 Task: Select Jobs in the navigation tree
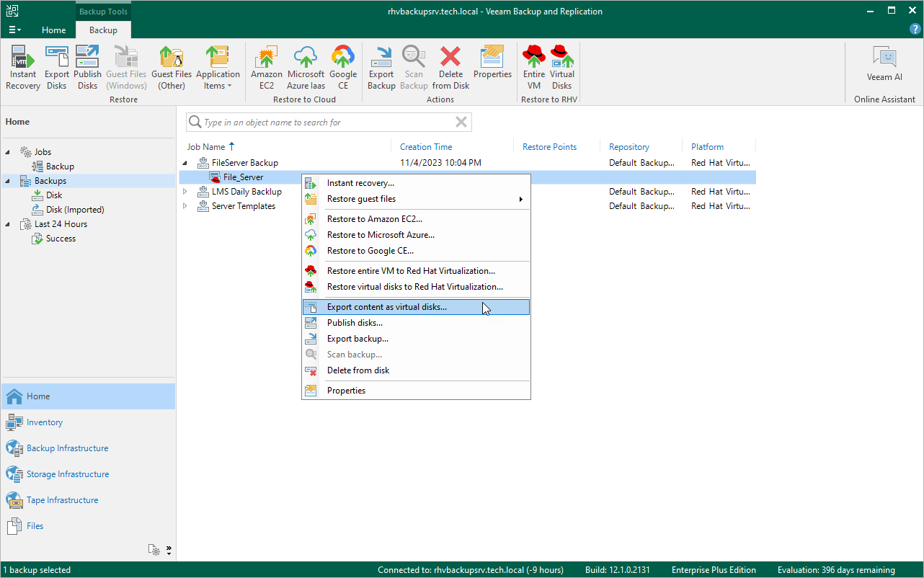pos(43,152)
